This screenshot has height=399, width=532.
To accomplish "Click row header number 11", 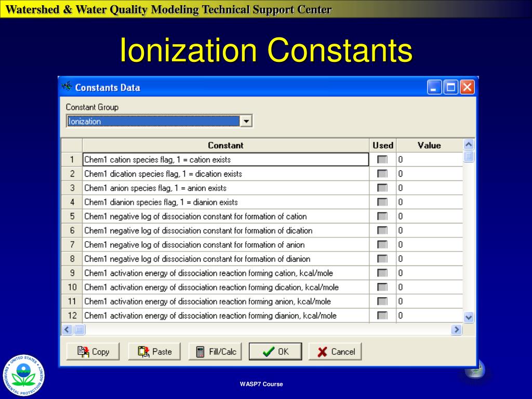I will 72,301.
